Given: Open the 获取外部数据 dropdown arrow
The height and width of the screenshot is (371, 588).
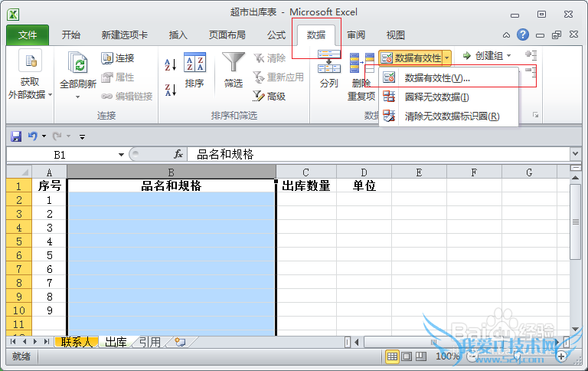Looking at the screenshot, I should click(50, 95).
